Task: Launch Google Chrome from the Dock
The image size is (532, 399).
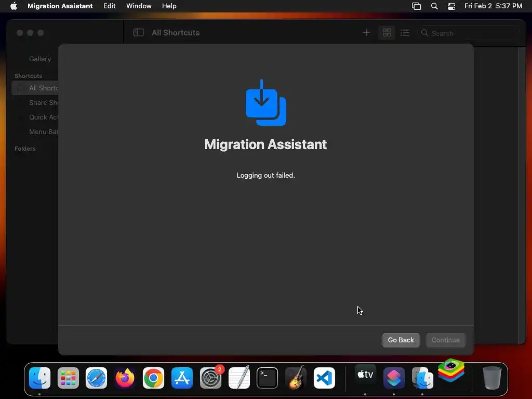Action: coord(153,378)
